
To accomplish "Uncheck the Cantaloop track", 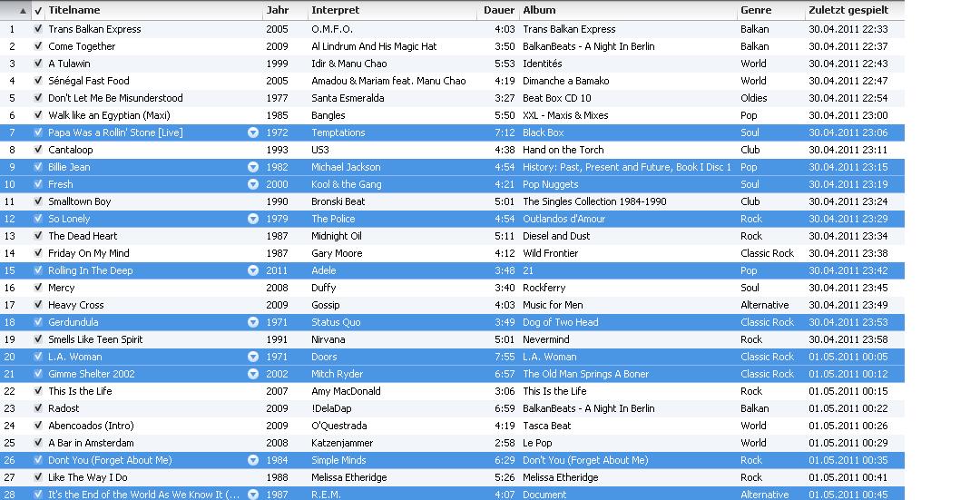I will pos(38,150).
